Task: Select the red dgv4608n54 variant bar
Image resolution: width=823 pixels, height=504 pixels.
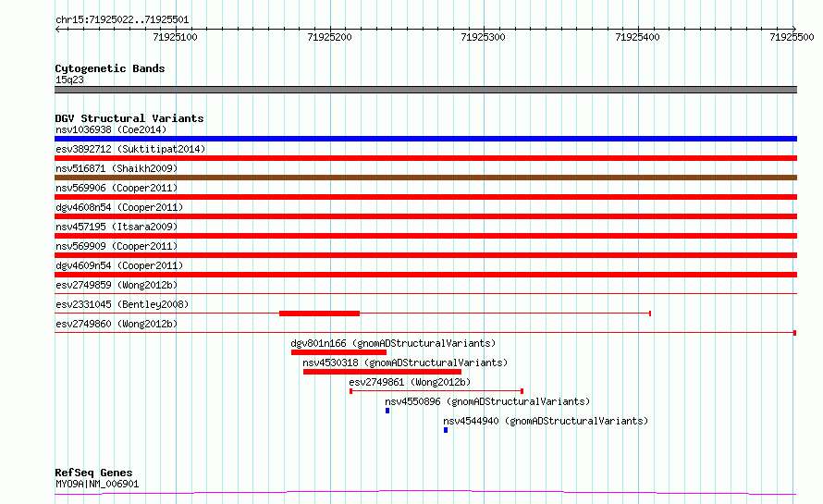Action: pos(425,216)
